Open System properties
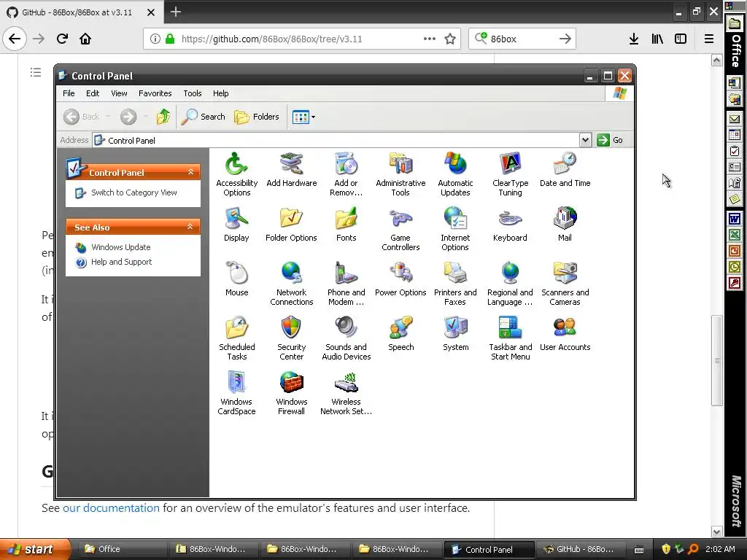 coord(455,334)
